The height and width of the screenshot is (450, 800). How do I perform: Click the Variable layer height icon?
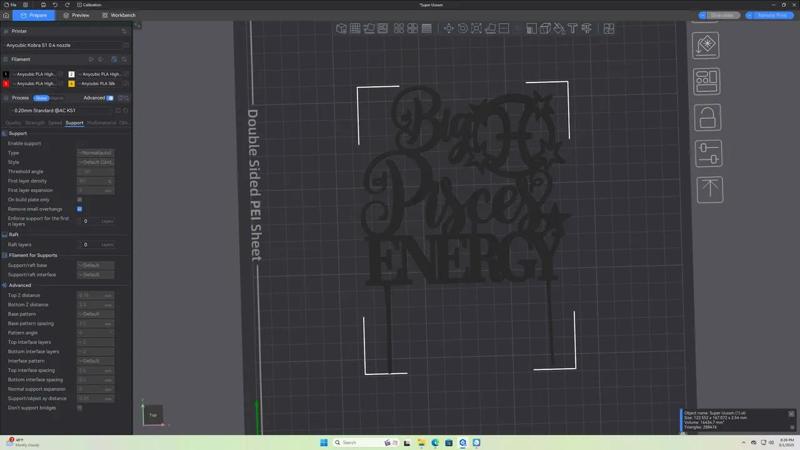click(427, 29)
